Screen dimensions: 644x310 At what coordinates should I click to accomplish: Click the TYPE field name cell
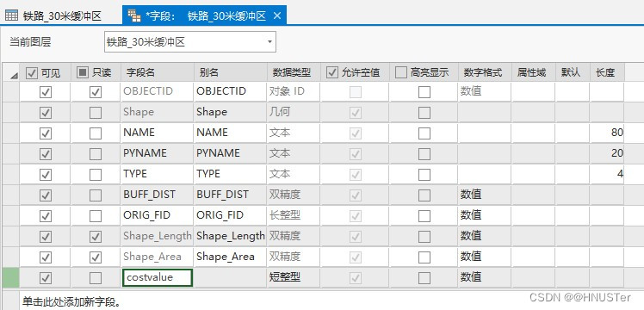[x=157, y=174]
